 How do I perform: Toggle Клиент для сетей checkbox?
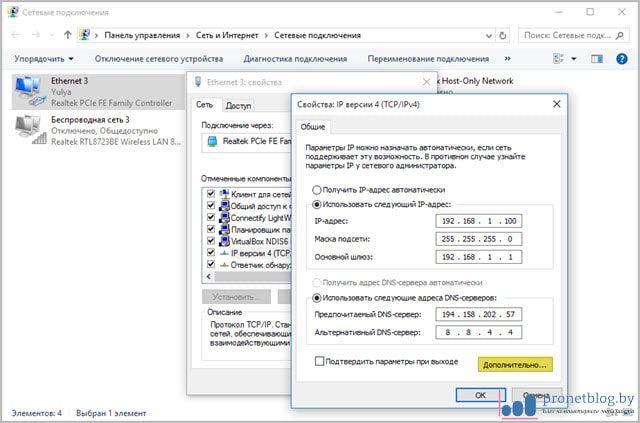coord(211,194)
